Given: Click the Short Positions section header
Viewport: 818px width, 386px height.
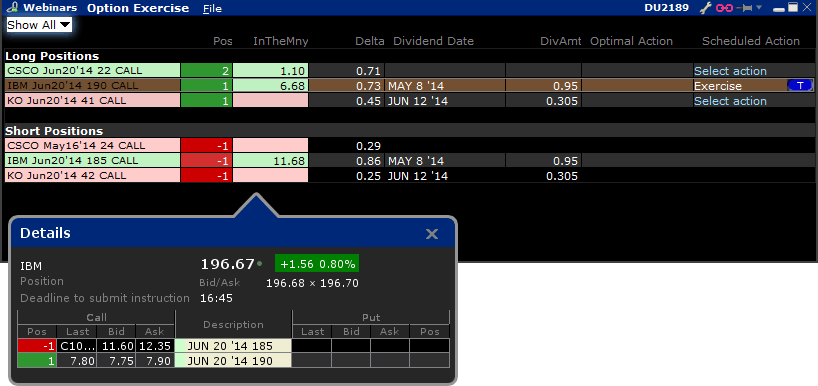Looking at the screenshot, I should [x=54, y=131].
